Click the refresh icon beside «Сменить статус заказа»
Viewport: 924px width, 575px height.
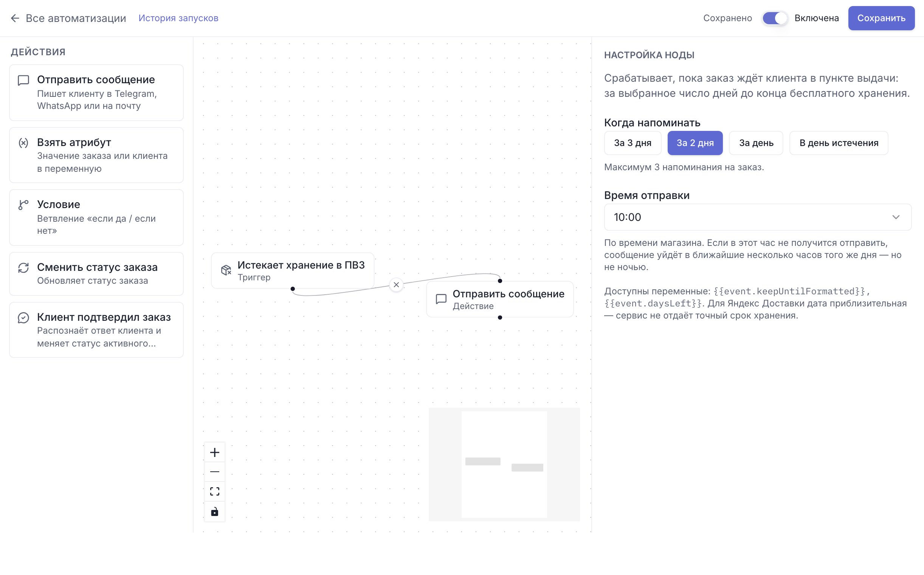coord(23,268)
